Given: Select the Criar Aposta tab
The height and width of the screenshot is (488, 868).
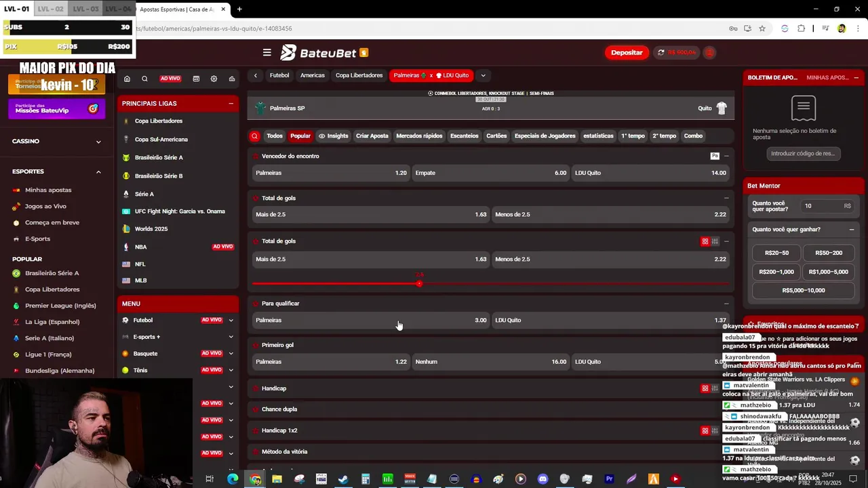Looking at the screenshot, I should tap(372, 136).
